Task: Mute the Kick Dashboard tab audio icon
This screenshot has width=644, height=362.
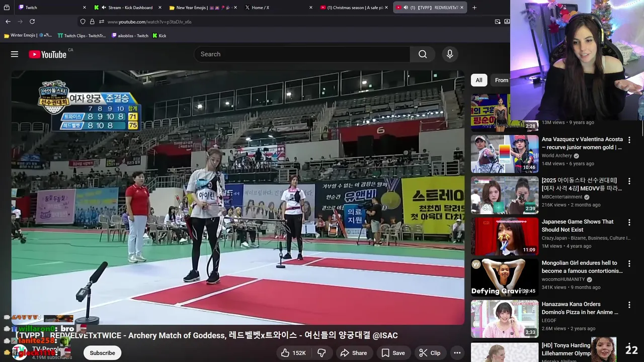Action: 104,8
